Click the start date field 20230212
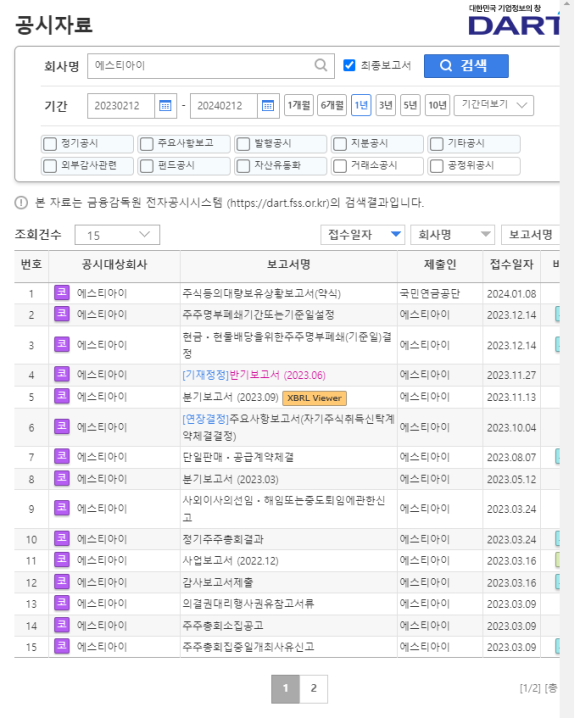This screenshot has width=580, height=718. click(121, 106)
